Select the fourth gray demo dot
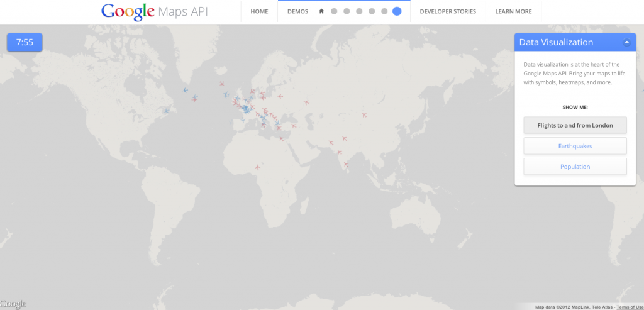This screenshot has height=310, width=644. click(x=372, y=11)
